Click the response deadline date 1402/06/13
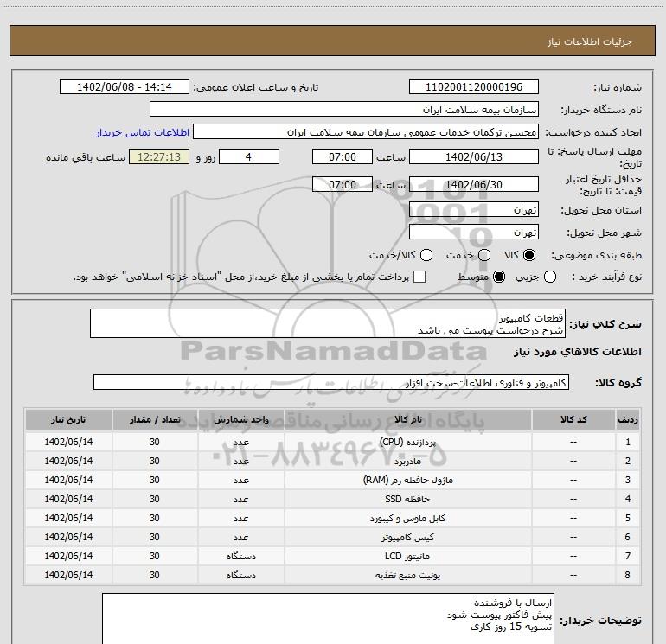 tap(474, 156)
